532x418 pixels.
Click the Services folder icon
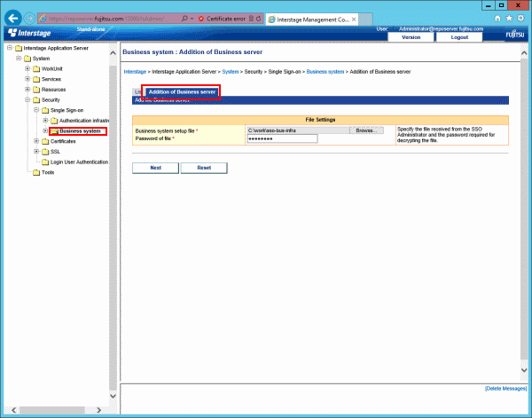point(36,80)
